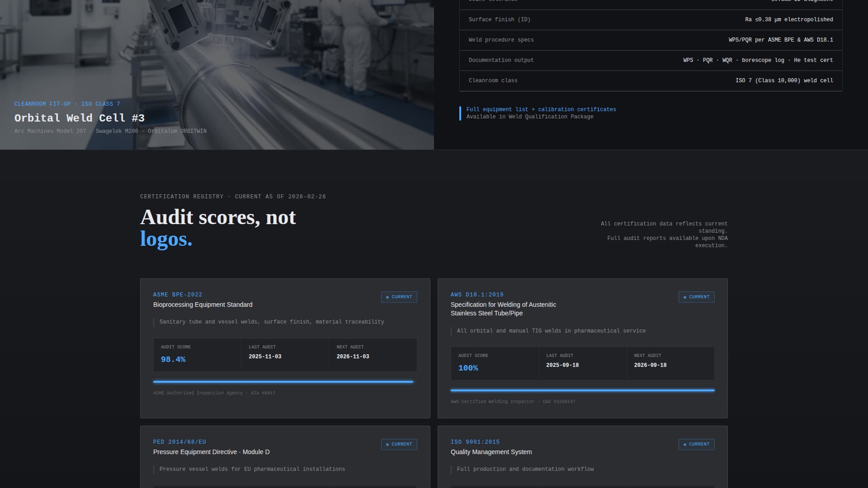This screenshot has width=868, height=488.
Task: Click the Orbital Weld Cell #3 heading
Action: [x=80, y=118]
